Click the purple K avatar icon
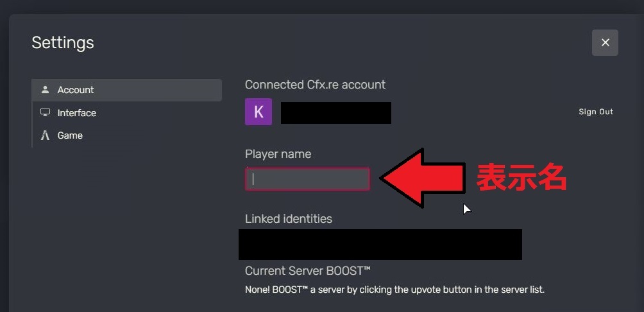Screen dimensions: 644x312 [258, 112]
